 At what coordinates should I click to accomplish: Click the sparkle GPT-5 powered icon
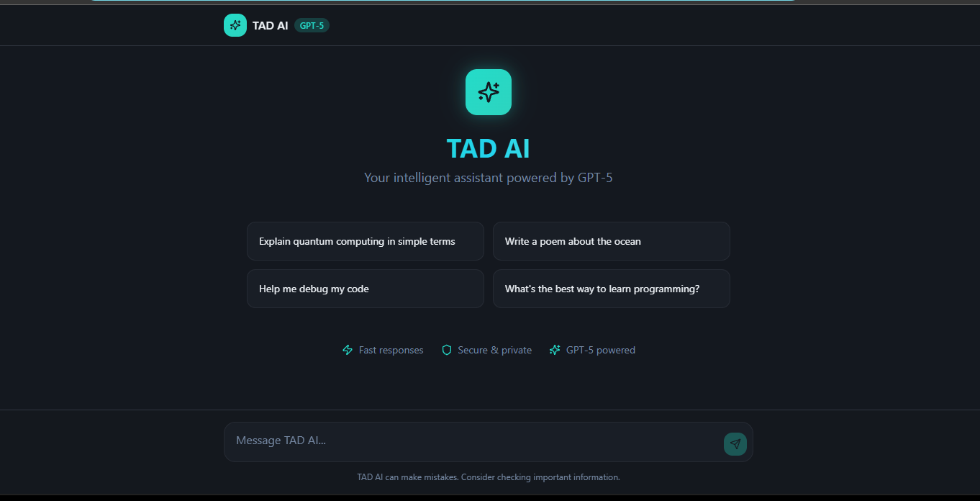tap(555, 350)
